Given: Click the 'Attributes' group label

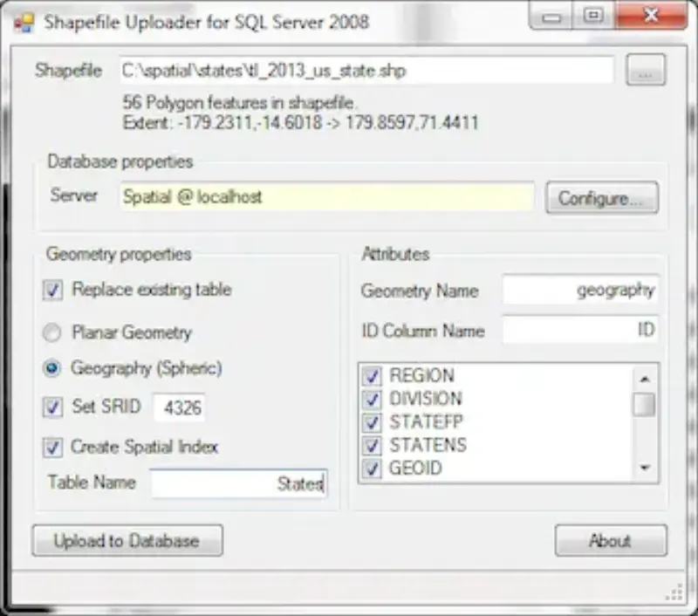Looking at the screenshot, I should [x=396, y=254].
